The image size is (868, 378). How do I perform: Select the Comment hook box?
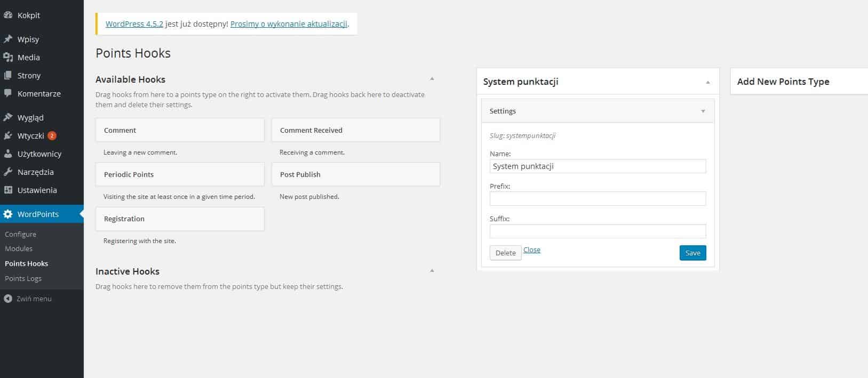(180, 130)
